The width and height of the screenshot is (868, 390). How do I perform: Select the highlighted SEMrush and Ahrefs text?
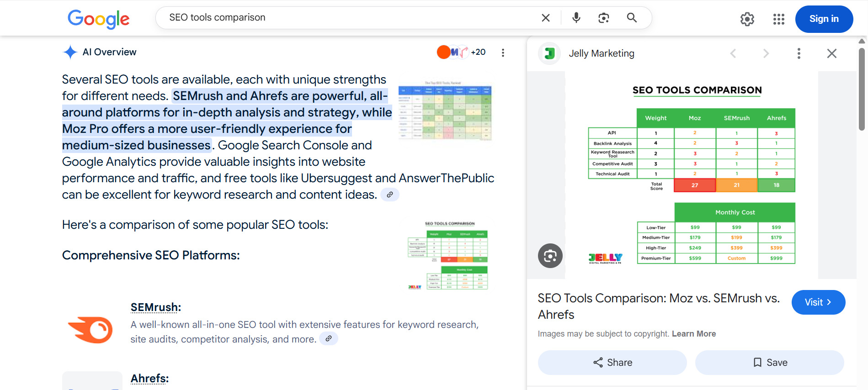[x=227, y=121]
